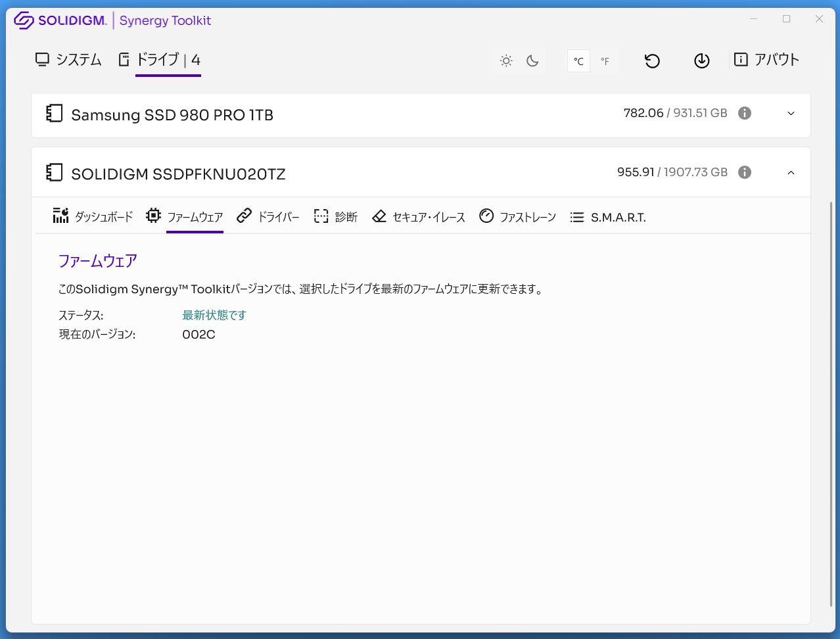Click status text 最新状態です
This screenshot has height=639, width=840.
[214, 316]
